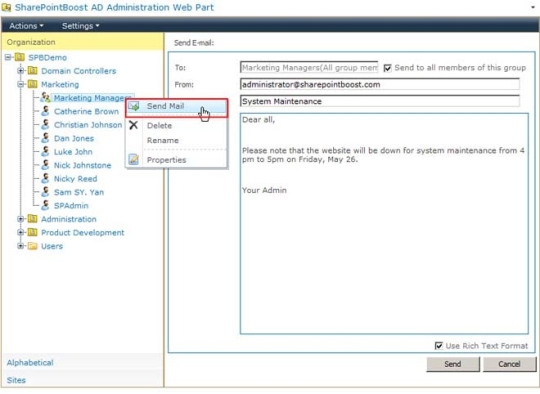Open the Administration label in tree
This screenshot has width=540, height=394.
69,219
